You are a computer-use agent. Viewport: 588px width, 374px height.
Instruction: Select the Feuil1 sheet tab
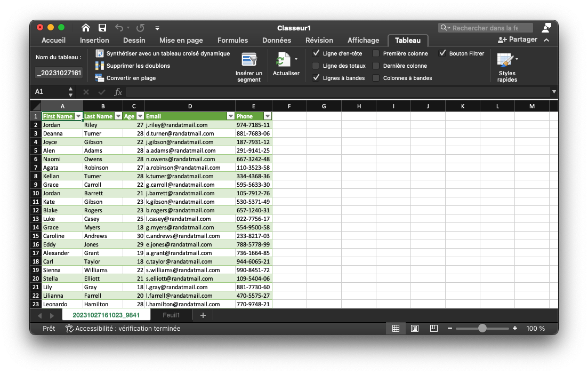pos(171,315)
